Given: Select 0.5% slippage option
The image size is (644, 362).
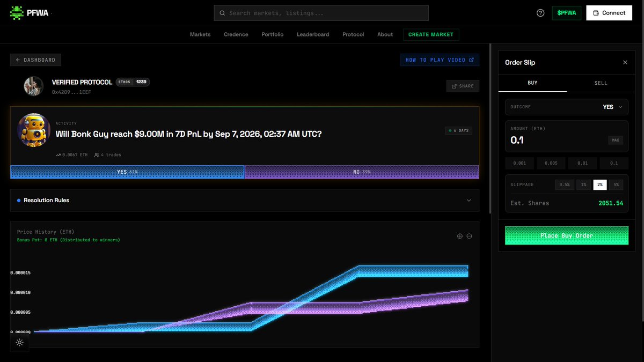Looking at the screenshot, I should pyautogui.click(x=564, y=184).
